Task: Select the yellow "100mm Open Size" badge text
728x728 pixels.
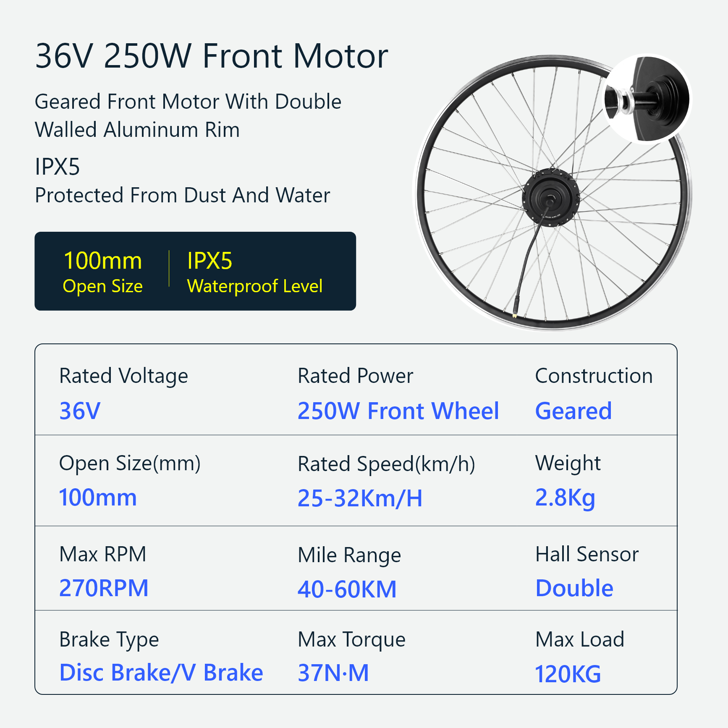Action: [103, 271]
